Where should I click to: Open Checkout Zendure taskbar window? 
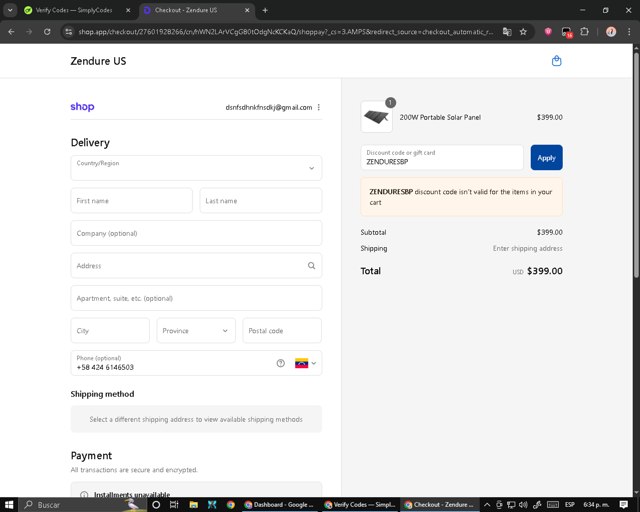[439, 505]
